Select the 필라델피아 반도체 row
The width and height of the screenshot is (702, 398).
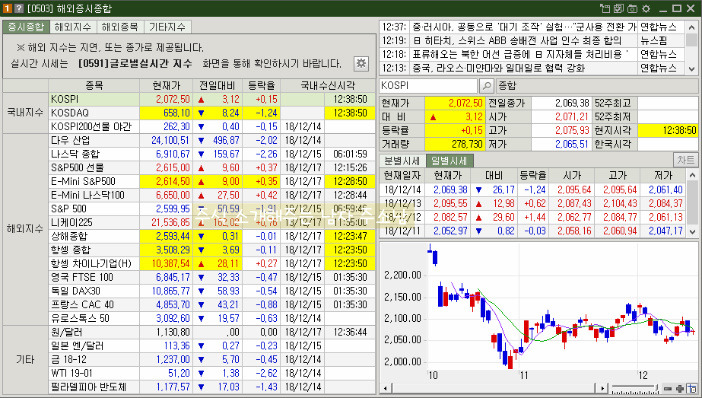pyautogui.click(x=212, y=387)
